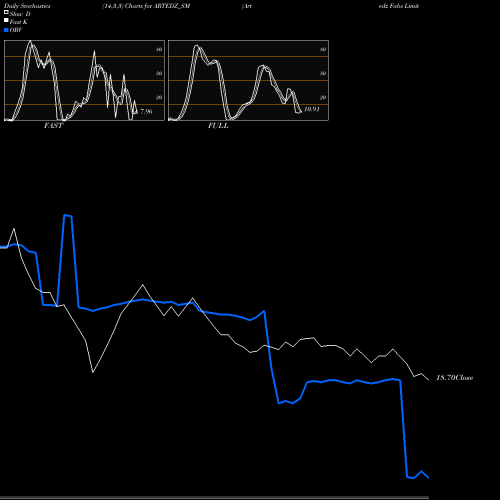
Task: Click the 20 axis label in FAST chart
Action: 159,97
